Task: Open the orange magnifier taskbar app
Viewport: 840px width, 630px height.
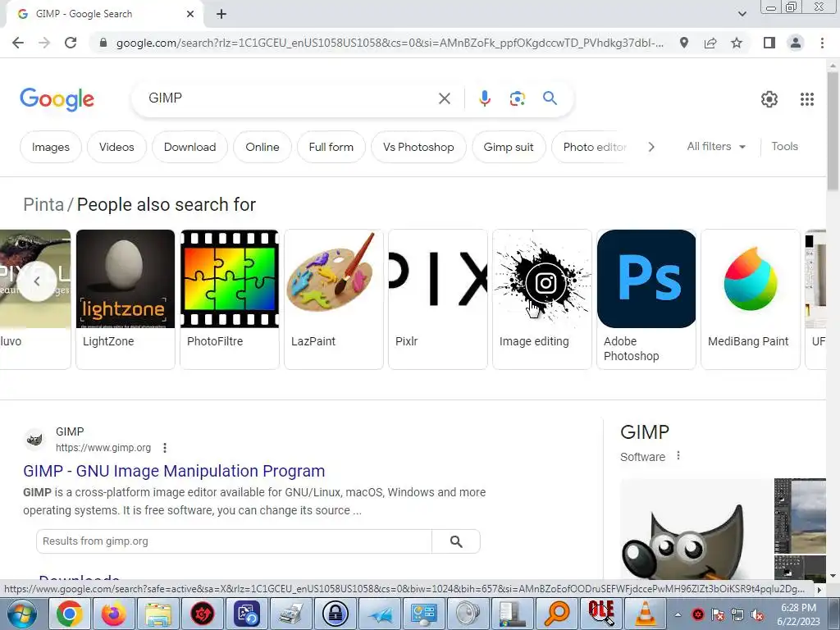Action: click(557, 614)
